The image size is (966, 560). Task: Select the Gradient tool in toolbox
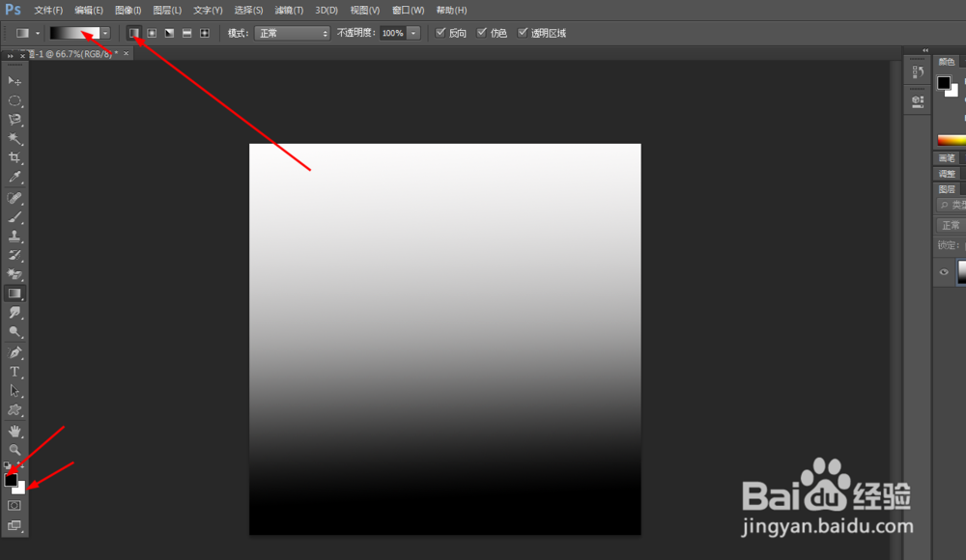14,294
